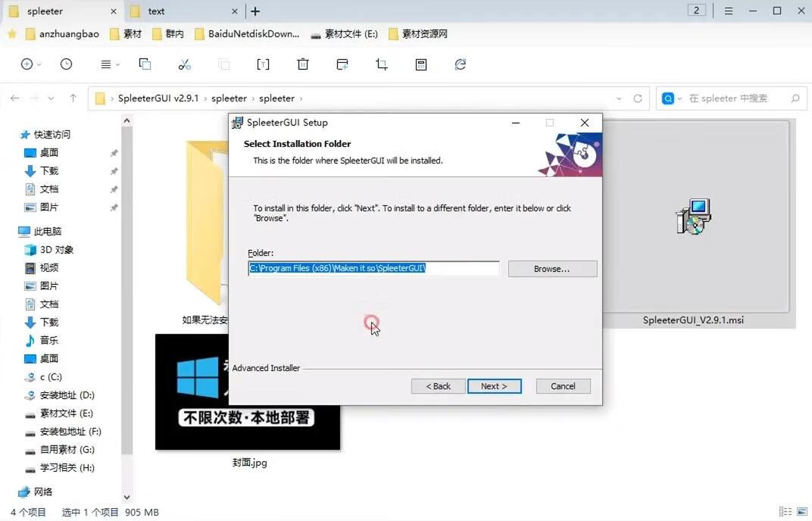The height and width of the screenshot is (521, 812).
Task: Click Browse to choose another install folder
Action: tap(552, 268)
